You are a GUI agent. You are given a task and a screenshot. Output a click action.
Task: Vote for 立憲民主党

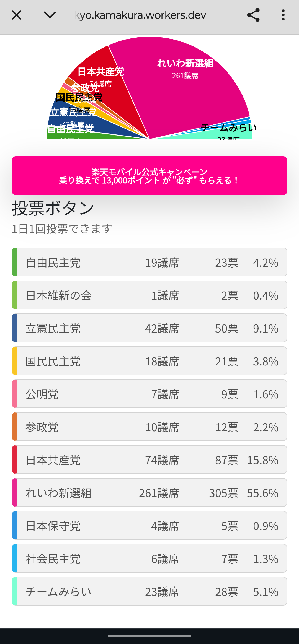[x=149, y=328]
